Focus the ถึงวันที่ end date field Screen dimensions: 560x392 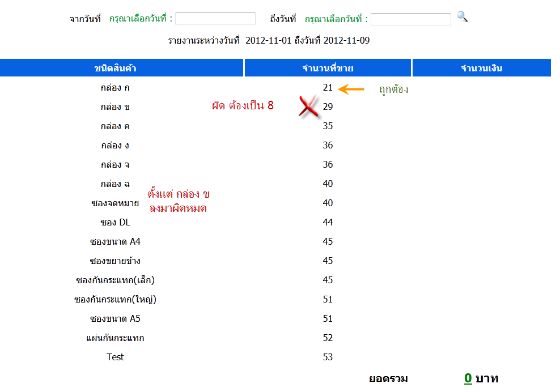[x=411, y=19]
